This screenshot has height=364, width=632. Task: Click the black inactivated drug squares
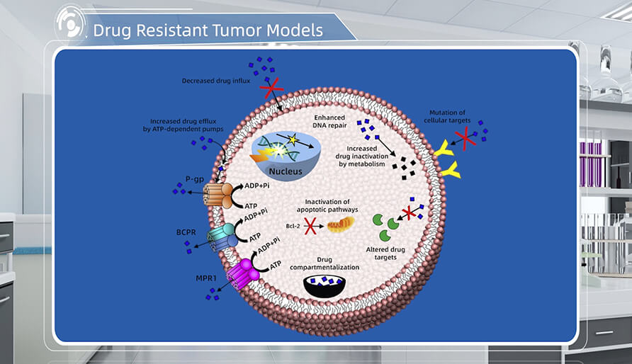(x=403, y=166)
